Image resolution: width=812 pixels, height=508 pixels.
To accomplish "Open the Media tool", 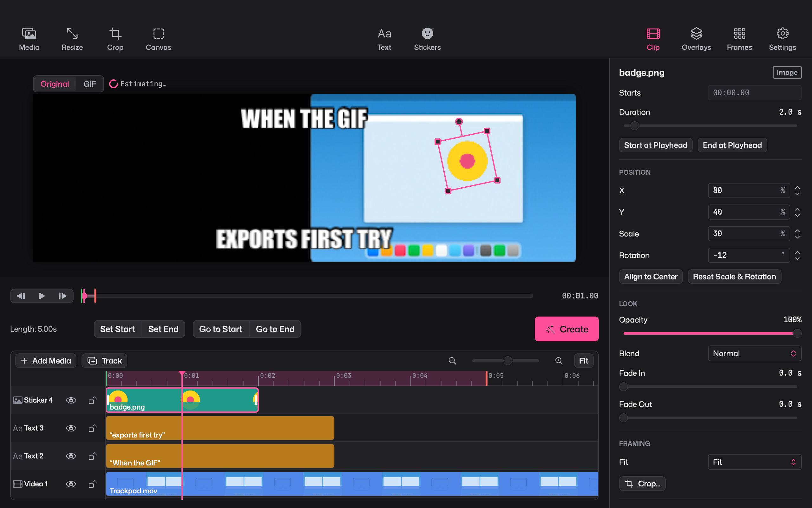I will tap(29, 39).
